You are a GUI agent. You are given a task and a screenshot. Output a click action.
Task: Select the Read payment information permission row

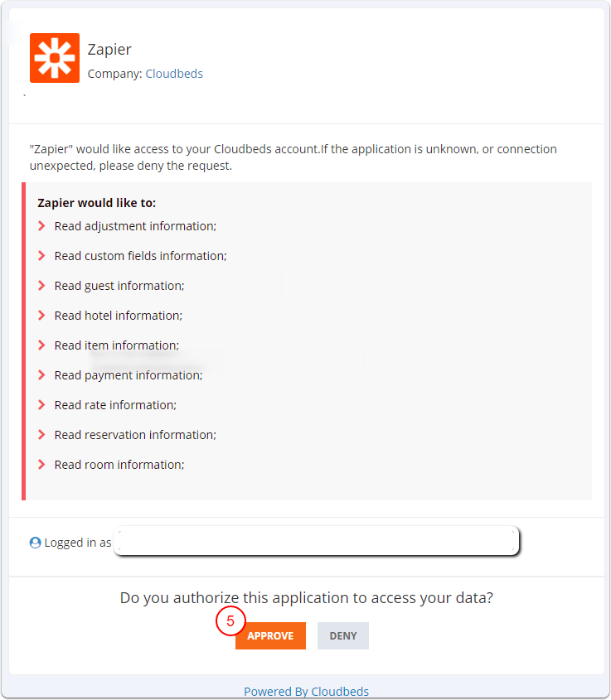[129, 375]
